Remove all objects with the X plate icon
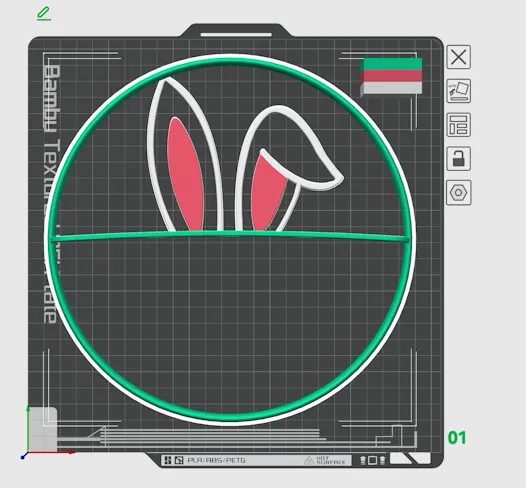This screenshot has width=526, height=488. pos(459,57)
